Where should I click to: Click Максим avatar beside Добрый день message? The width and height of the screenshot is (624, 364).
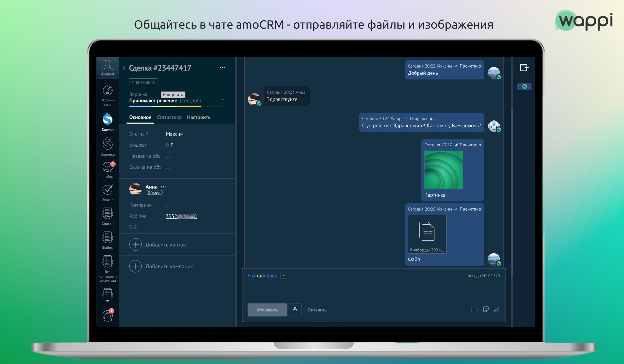pos(494,73)
